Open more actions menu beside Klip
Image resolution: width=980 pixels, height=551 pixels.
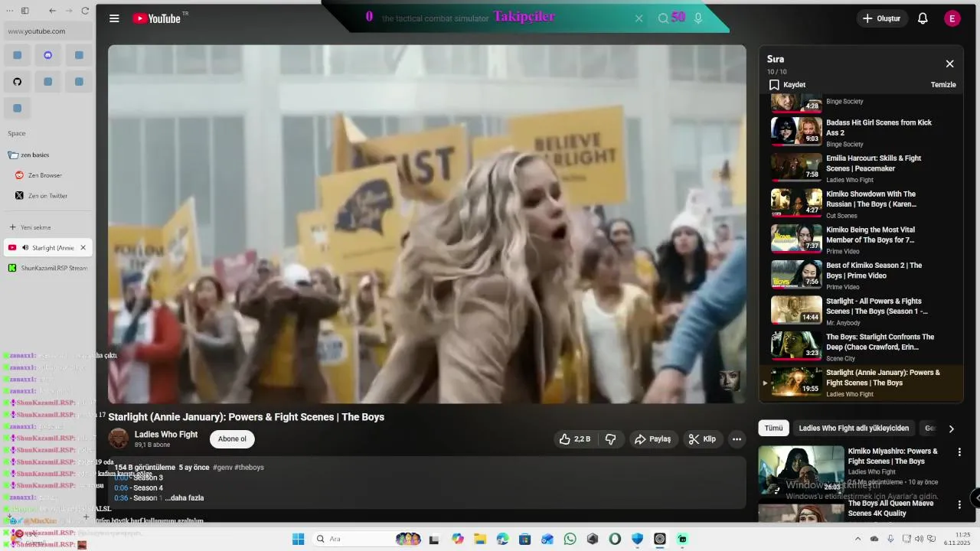[737, 439]
